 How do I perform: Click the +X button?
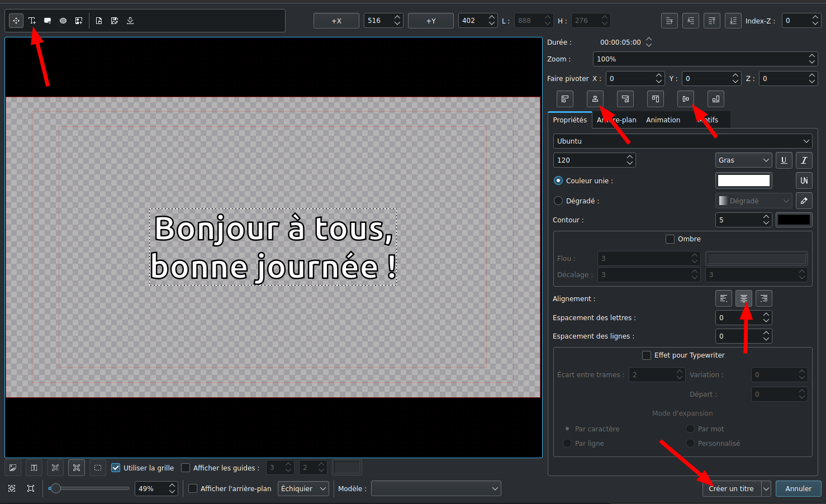click(336, 21)
